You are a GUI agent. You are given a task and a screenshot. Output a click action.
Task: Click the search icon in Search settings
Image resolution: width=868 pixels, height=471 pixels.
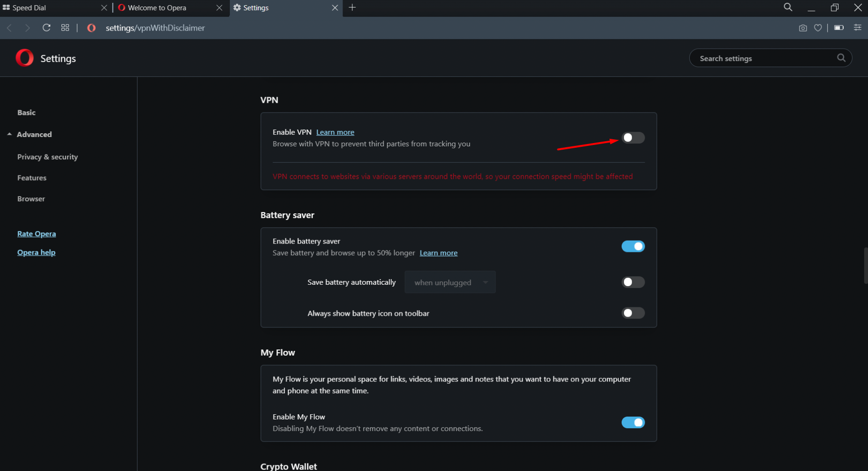coord(841,58)
